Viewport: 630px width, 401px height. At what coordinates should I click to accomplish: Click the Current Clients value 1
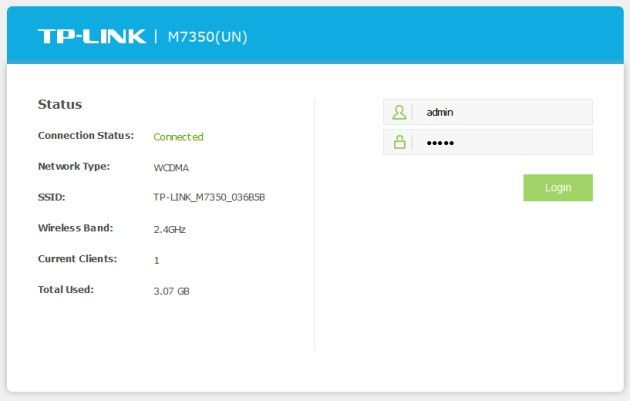click(x=156, y=260)
